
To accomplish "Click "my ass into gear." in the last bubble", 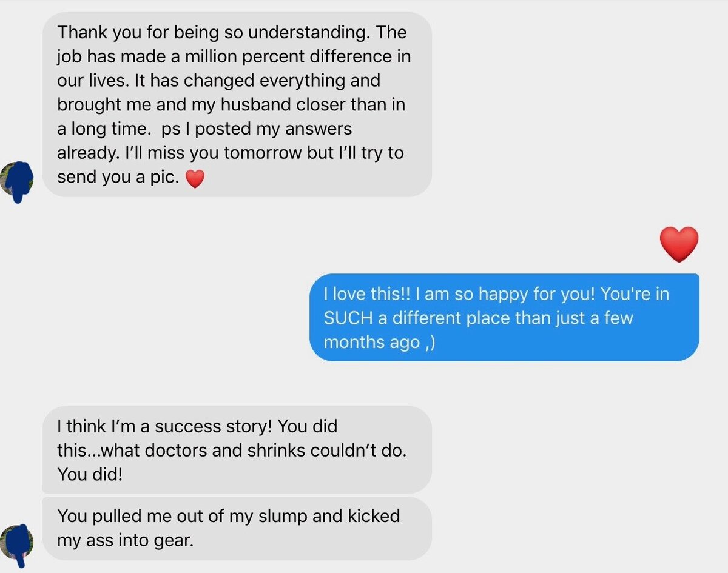I will [125, 540].
